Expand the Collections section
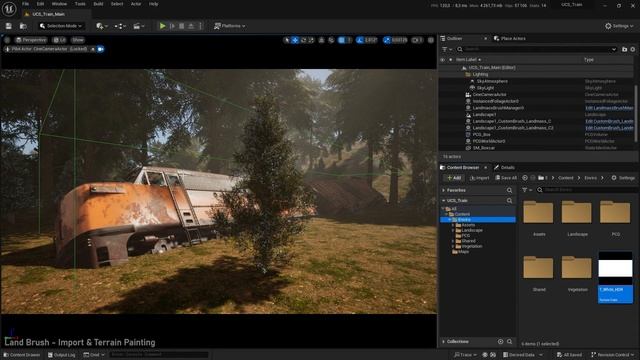The width and height of the screenshot is (640, 360). pyautogui.click(x=444, y=341)
